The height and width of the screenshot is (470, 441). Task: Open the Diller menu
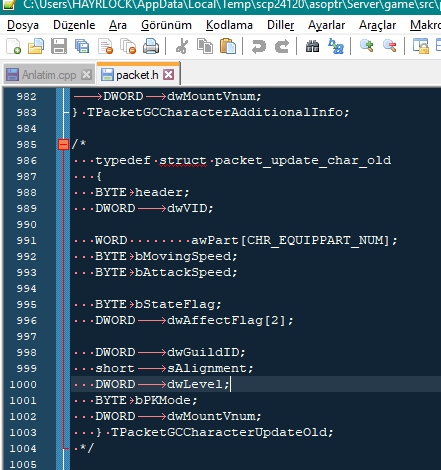[280, 25]
